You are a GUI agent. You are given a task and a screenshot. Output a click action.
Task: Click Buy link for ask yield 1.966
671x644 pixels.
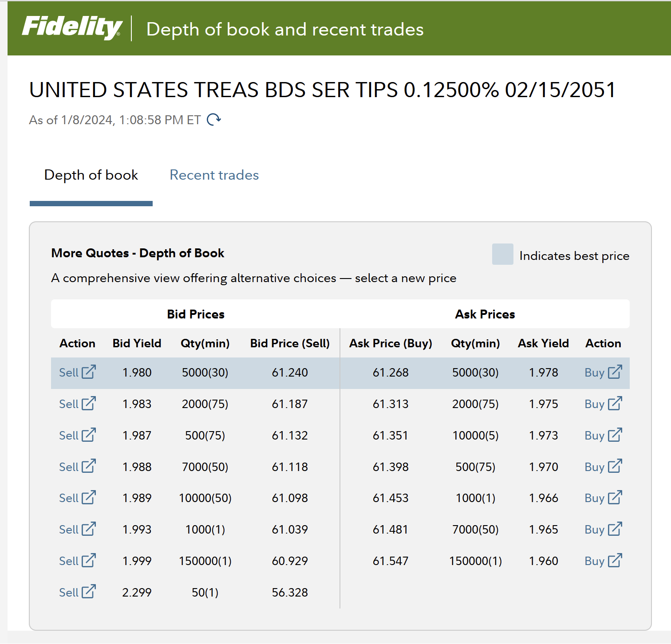(x=595, y=498)
